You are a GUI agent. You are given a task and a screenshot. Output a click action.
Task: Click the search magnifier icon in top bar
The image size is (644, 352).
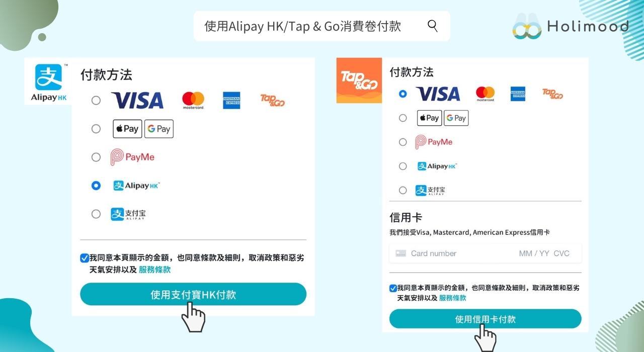click(x=432, y=26)
